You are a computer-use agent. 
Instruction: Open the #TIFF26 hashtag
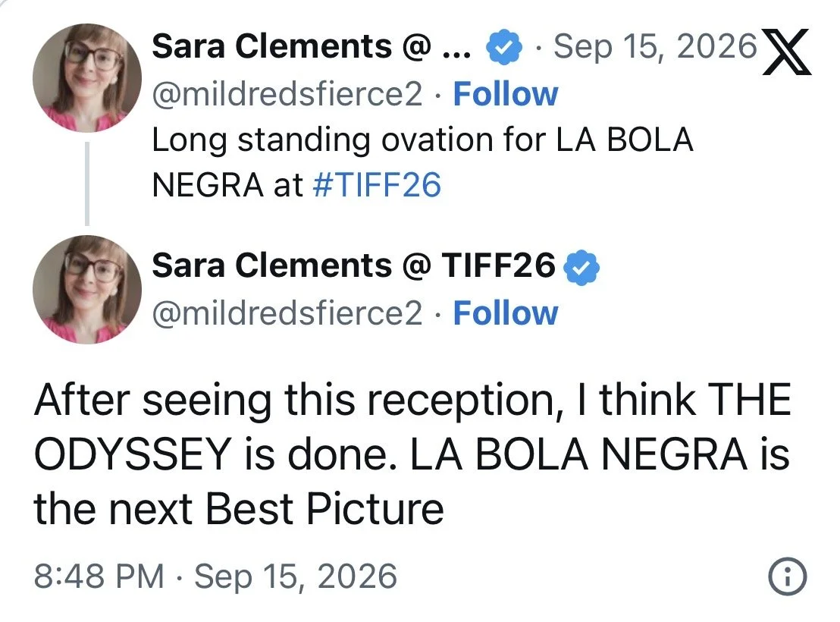377,185
